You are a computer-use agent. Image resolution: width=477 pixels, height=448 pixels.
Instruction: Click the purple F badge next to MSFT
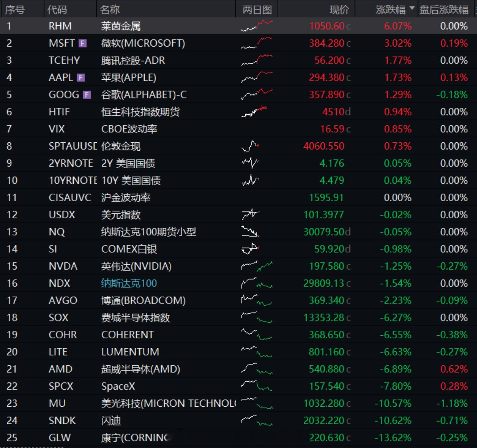pos(83,43)
